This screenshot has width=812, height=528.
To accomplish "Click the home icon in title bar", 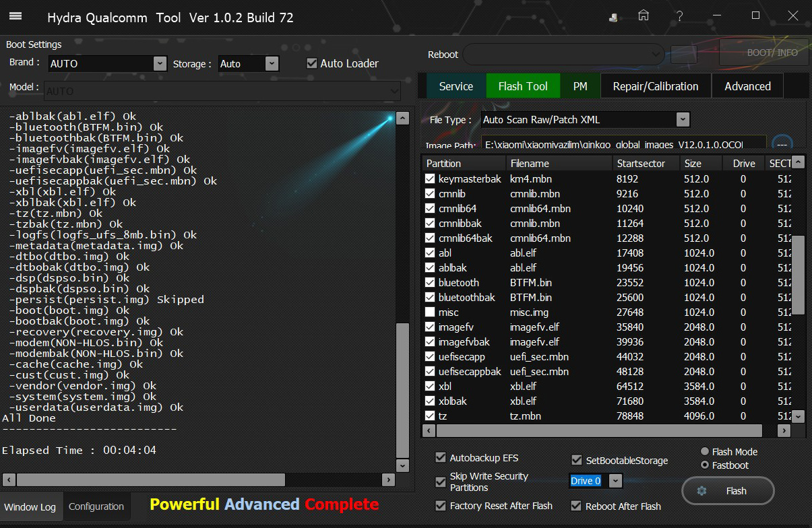I will (644, 15).
